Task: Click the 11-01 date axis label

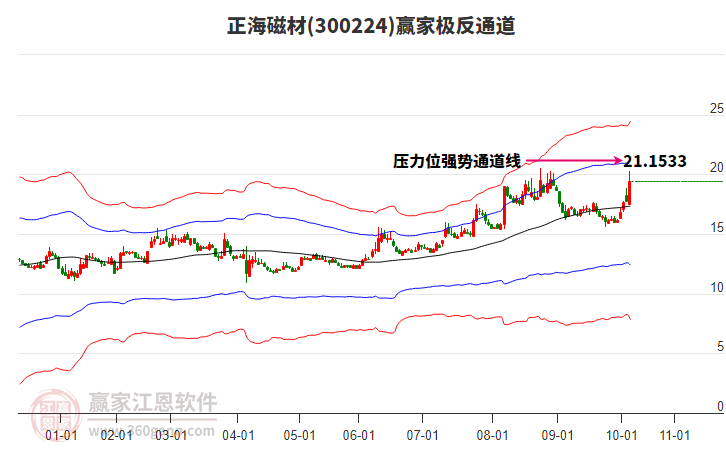Action: click(x=675, y=435)
